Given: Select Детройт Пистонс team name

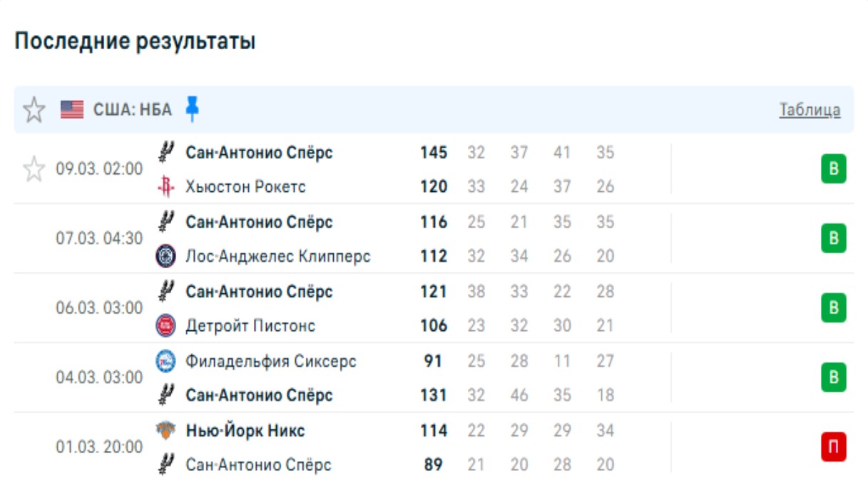Looking at the screenshot, I should click(x=250, y=326).
